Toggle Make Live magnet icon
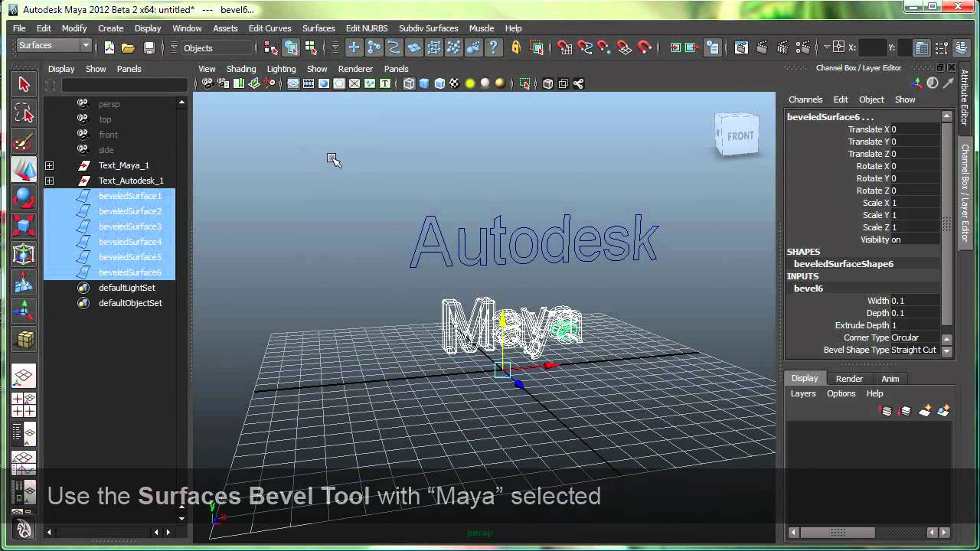Screen dimensions: 980x551 pos(645,47)
